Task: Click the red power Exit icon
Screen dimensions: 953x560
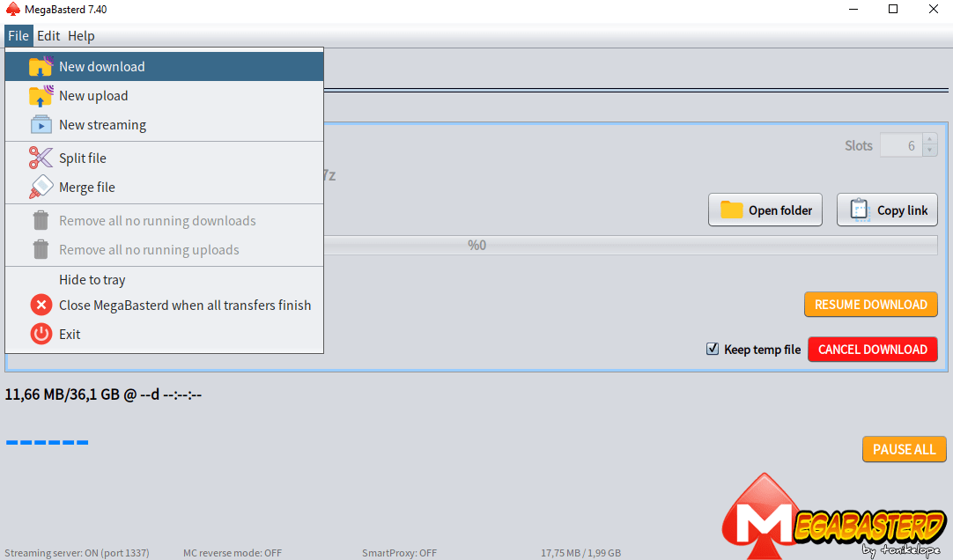Action: (x=41, y=334)
